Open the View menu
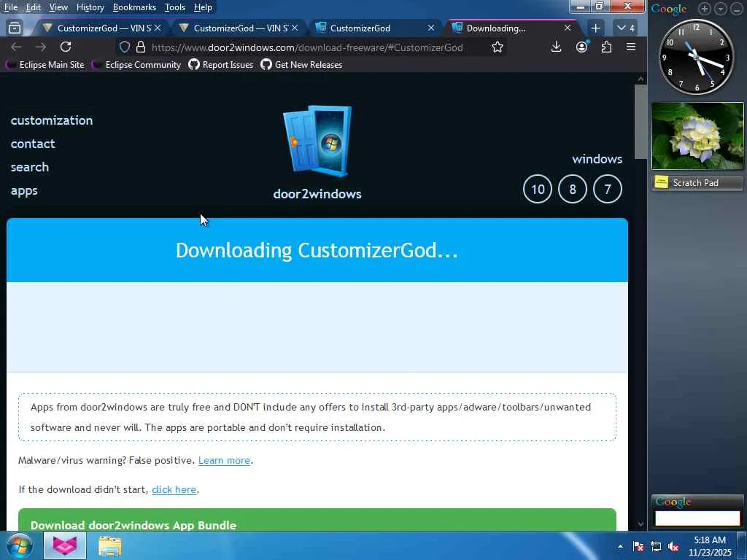The image size is (747, 560). coord(58,7)
